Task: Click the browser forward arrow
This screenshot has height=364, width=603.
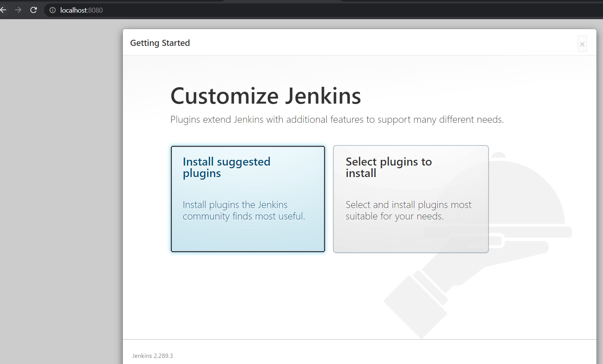Action: pos(18,10)
